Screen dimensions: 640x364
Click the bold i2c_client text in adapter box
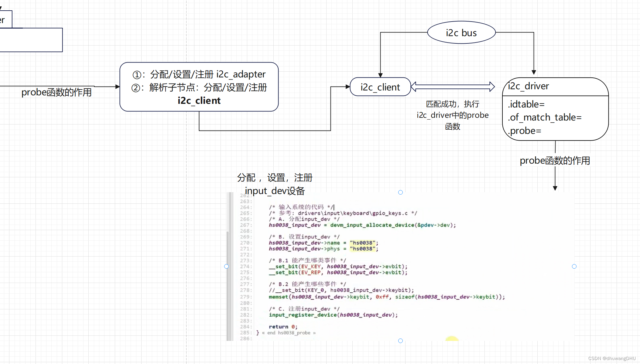[x=199, y=100]
